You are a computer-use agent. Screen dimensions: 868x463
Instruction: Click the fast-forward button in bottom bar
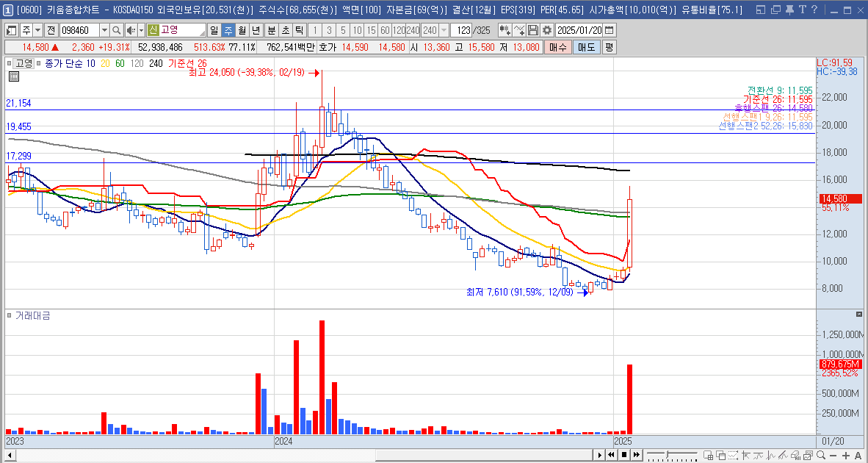coord(637,455)
